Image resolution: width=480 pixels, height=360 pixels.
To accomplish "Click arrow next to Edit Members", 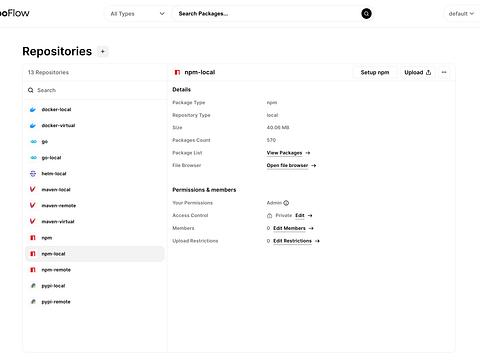I will (x=311, y=228).
